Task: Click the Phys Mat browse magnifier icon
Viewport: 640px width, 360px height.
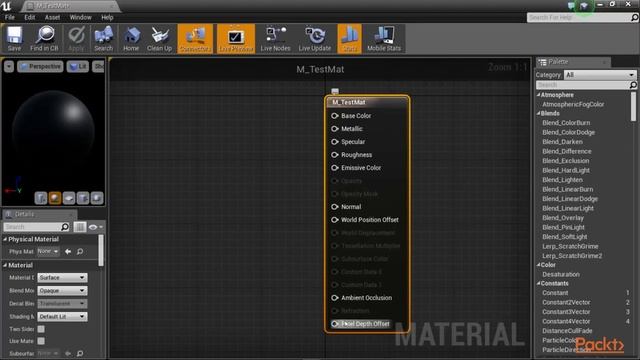Action: pyautogui.click(x=80, y=251)
